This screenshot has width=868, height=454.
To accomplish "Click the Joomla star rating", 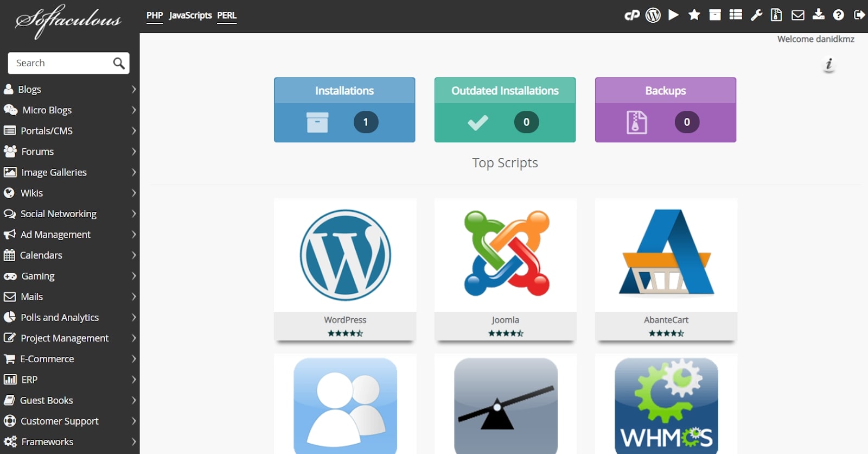I will pos(506,333).
